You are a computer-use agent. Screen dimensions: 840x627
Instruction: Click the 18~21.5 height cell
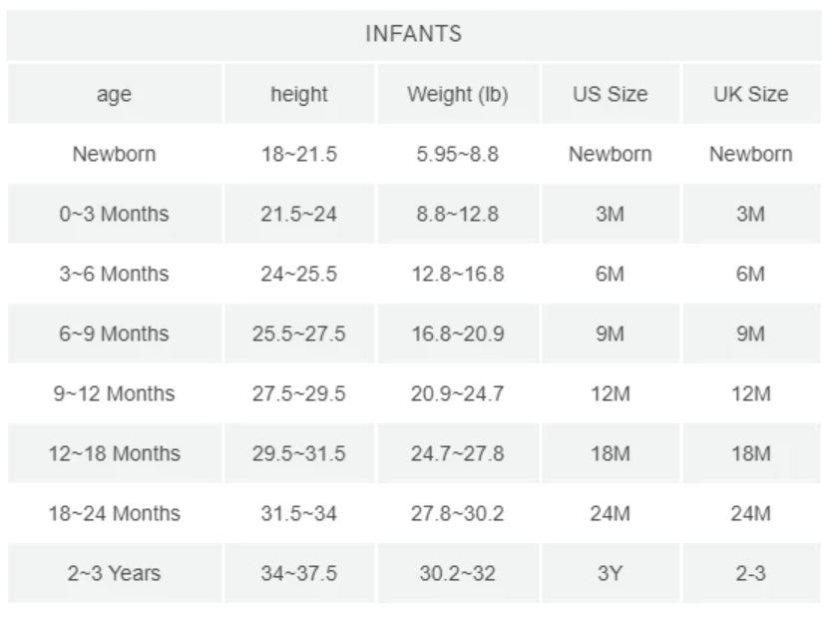[298, 155]
